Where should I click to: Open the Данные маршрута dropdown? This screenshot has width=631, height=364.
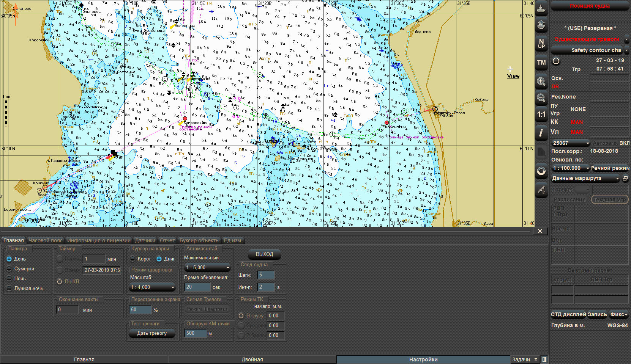(x=585, y=179)
